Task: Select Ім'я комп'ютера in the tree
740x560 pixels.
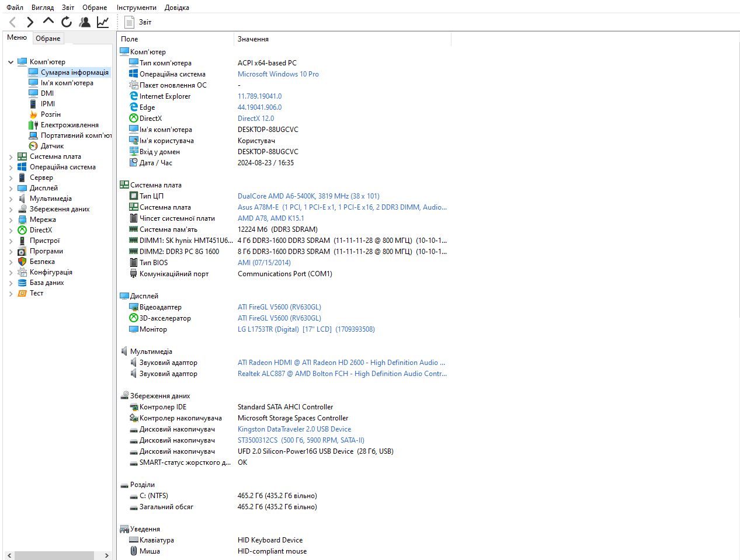Action: (x=67, y=83)
